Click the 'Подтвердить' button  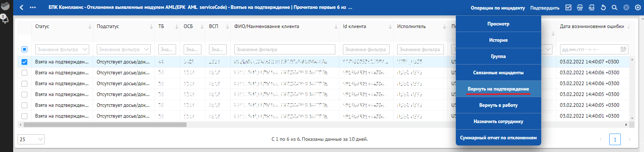click(544, 8)
